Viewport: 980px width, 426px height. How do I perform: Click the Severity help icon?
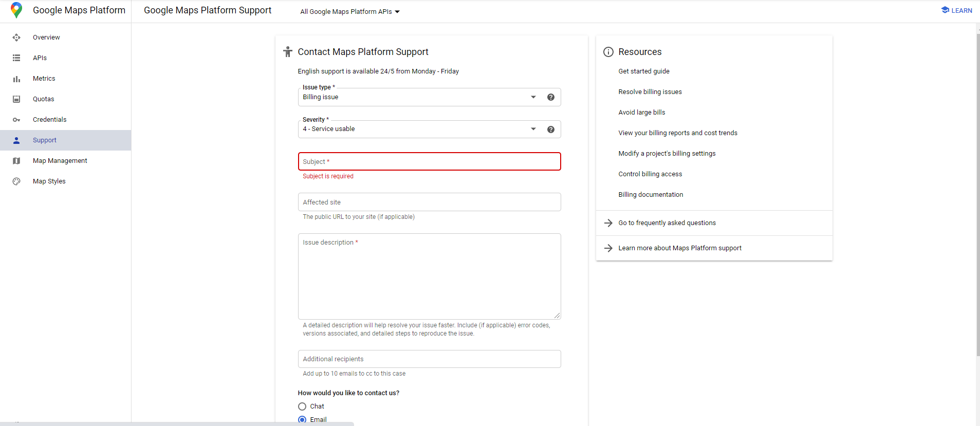[x=551, y=129]
